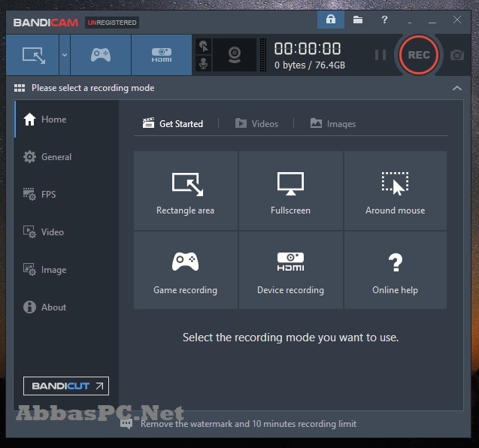Click the 00:00:00 recording timer
Viewport: 479px width, 448px height.
click(x=308, y=49)
